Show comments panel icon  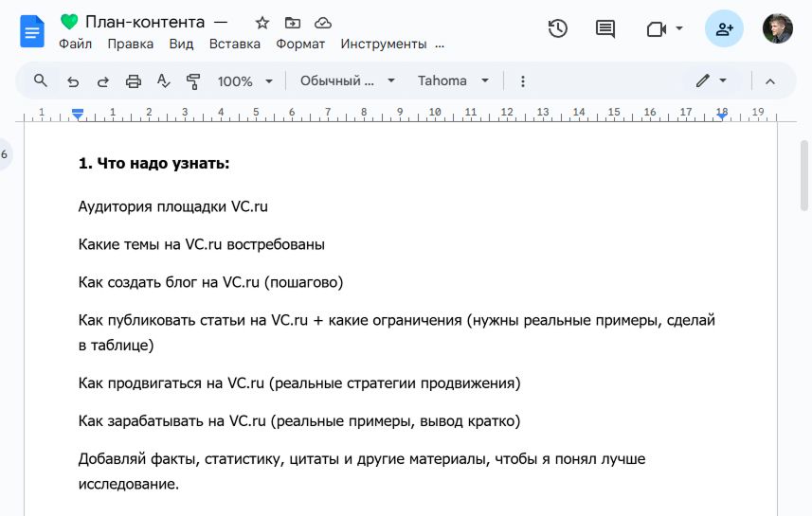[604, 29]
